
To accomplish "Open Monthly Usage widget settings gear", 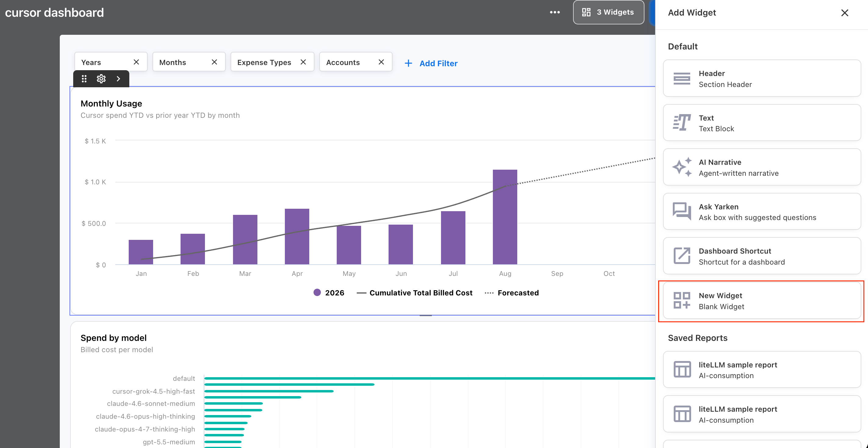I will click(x=101, y=79).
